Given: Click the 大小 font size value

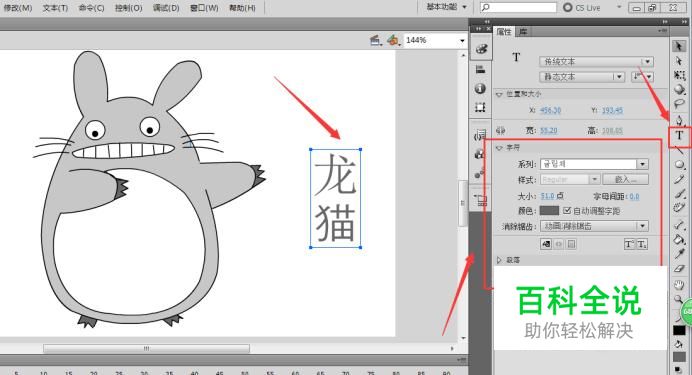Looking at the screenshot, I should [547, 196].
